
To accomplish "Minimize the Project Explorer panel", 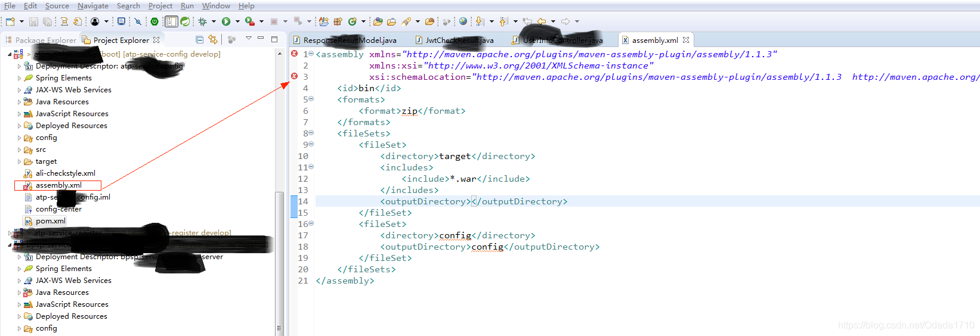I will [x=261, y=38].
